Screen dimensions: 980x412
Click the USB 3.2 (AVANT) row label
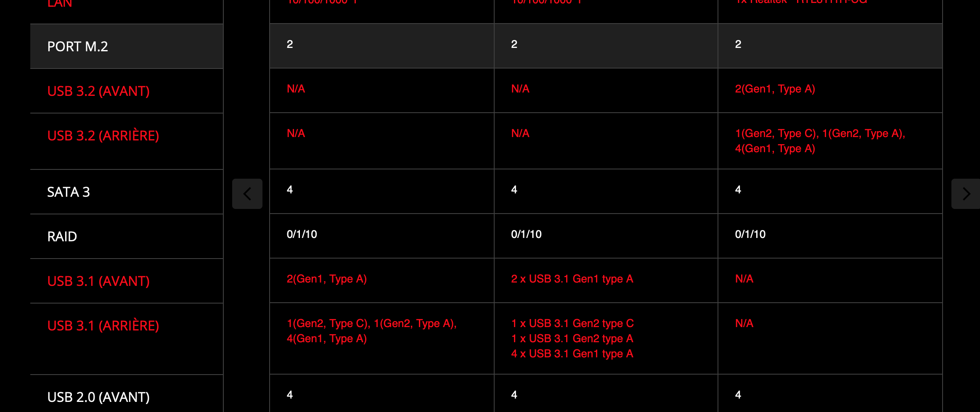point(98,91)
